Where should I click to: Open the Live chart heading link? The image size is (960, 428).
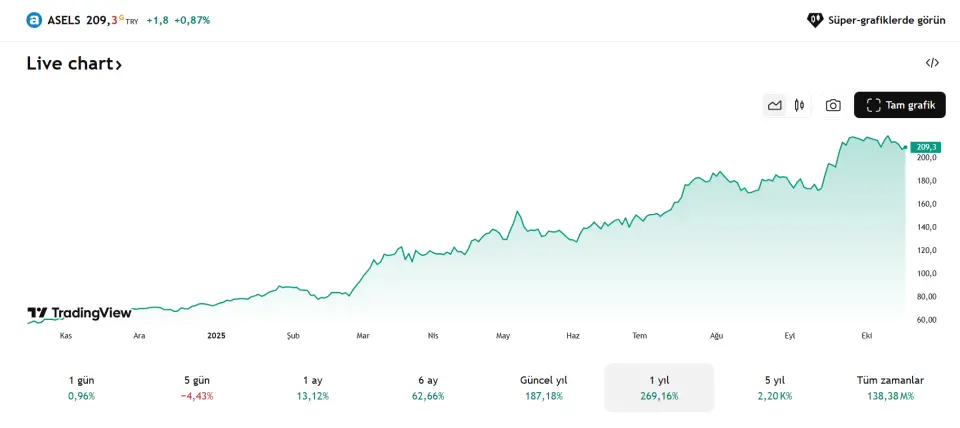click(74, 64)
